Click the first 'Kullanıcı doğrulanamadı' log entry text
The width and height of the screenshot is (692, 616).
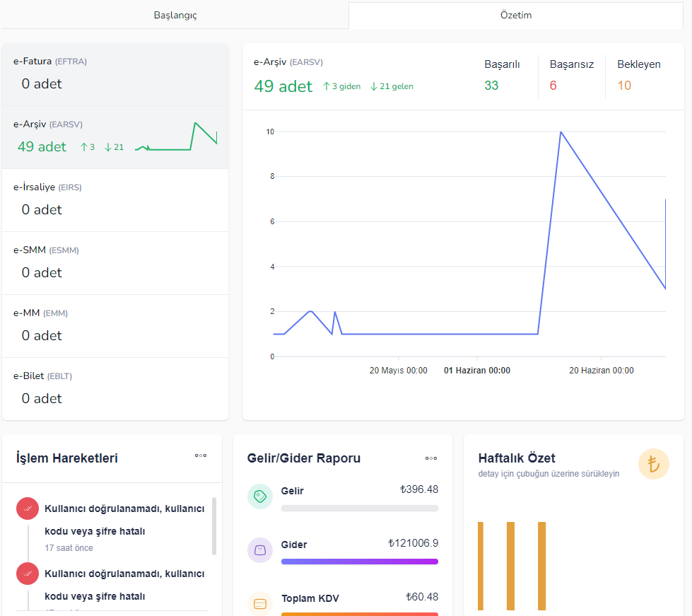tap(124, 520)
